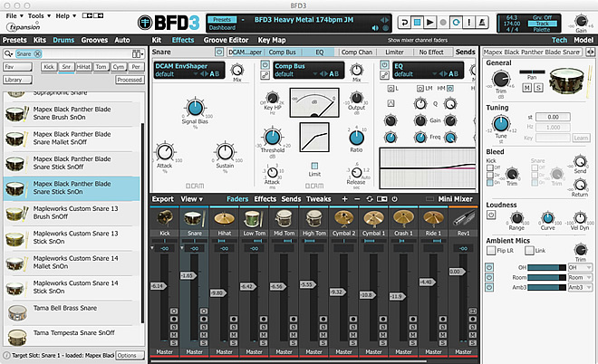The width and height of the screenshot is (598, 364).
Task: Click the link icon beside Comp Bus
Action: click(x=265, y=75)
